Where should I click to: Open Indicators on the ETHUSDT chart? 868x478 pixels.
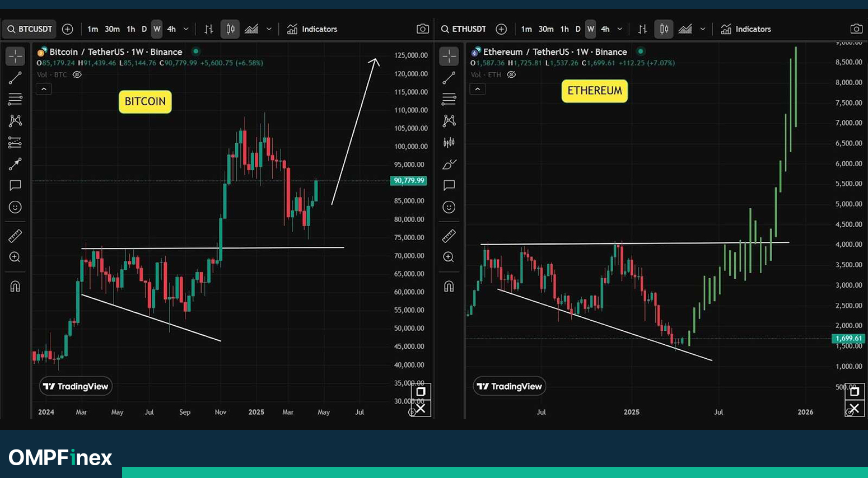[746, 29]
